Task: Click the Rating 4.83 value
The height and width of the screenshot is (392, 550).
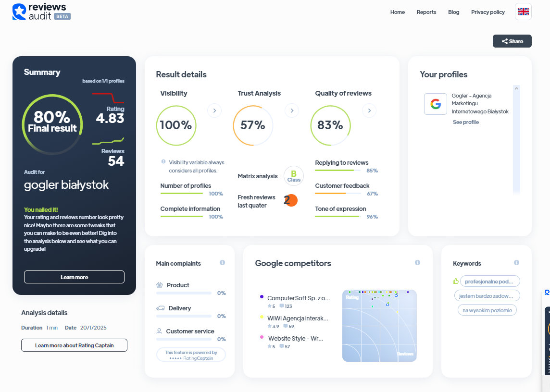Action: [110, 119]
